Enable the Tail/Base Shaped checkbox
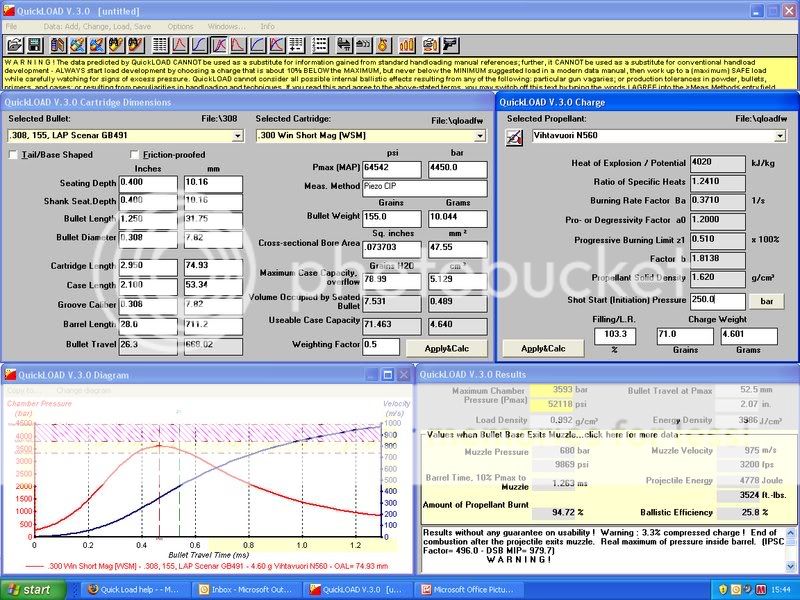The height and width of the screenshot is (600, 800). coord(13,155)
